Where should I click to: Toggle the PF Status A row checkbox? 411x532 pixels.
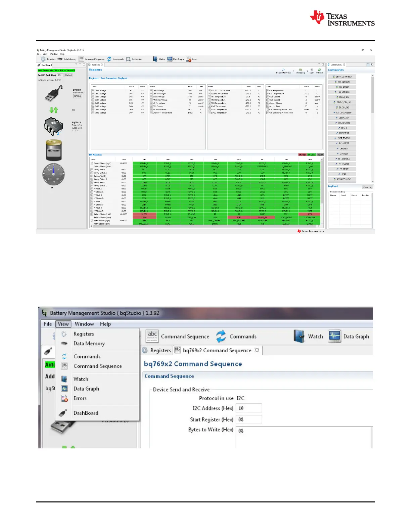[92, 192]
